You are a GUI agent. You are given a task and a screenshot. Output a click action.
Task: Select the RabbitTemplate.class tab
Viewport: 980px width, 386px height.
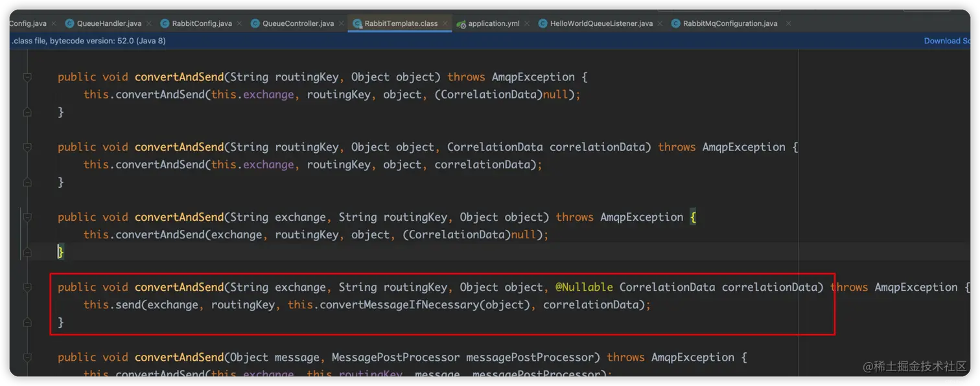(x=401, y=23)
